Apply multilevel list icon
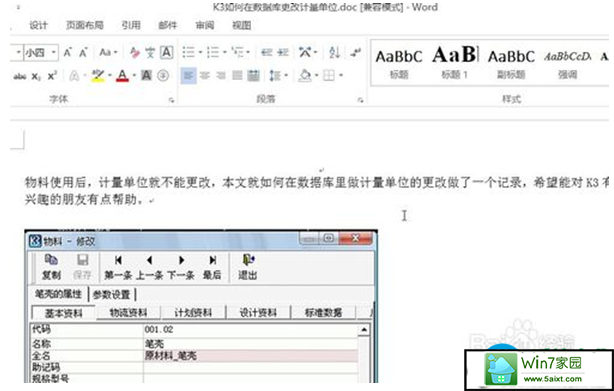Image resolution: width=614 pixels, height=391 pixels. 238,52
